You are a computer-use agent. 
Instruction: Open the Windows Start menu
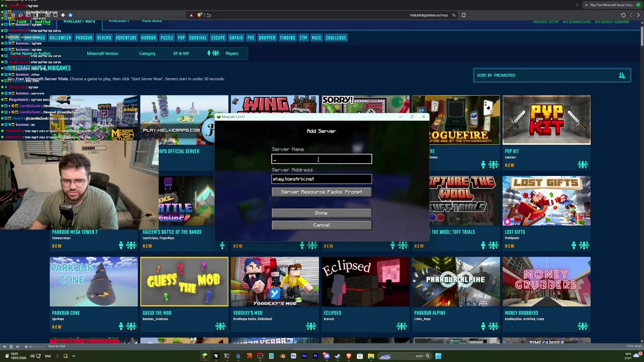coord(438,356)
